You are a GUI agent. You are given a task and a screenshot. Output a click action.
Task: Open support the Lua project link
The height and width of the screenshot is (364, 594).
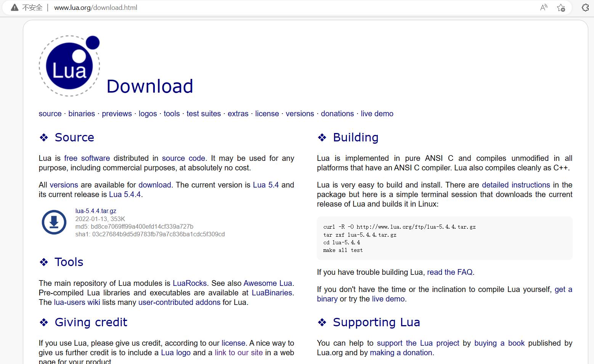[x=418, y=343]
